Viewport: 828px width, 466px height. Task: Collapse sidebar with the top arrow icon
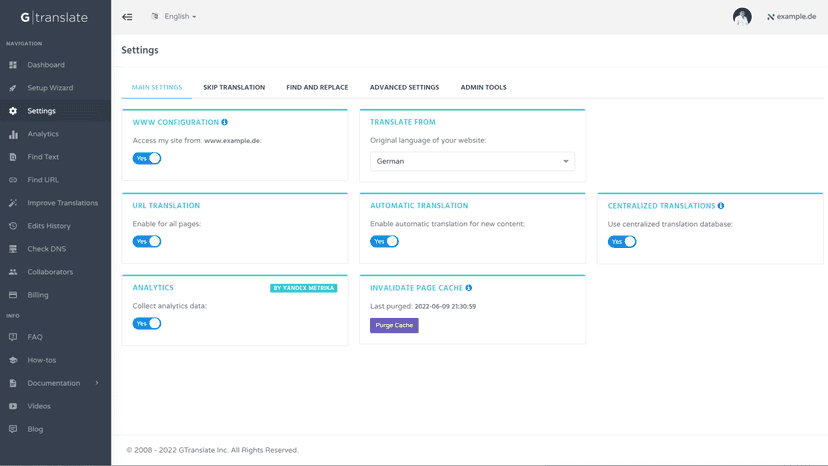(127, 17)
